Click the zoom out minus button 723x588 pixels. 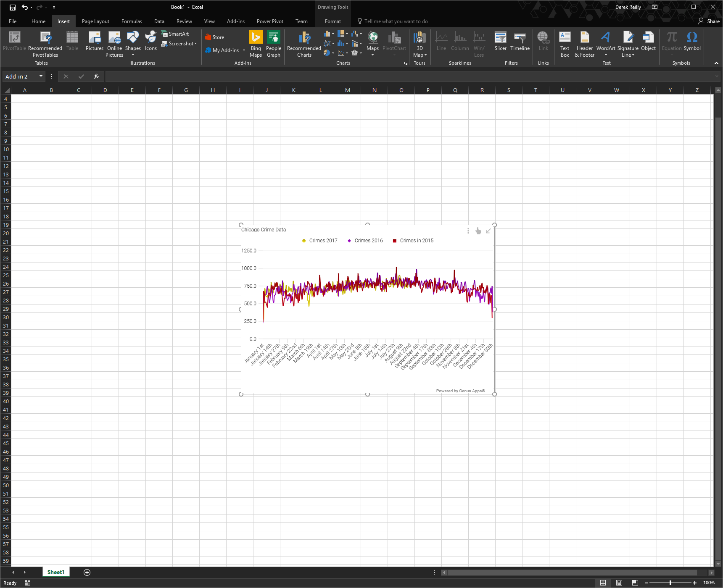[x=646, y=583]
